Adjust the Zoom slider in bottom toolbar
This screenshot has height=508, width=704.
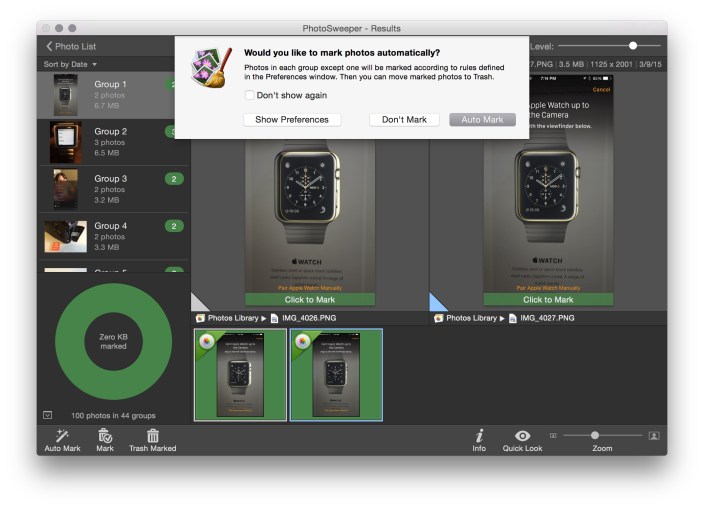tap(595, 435)
